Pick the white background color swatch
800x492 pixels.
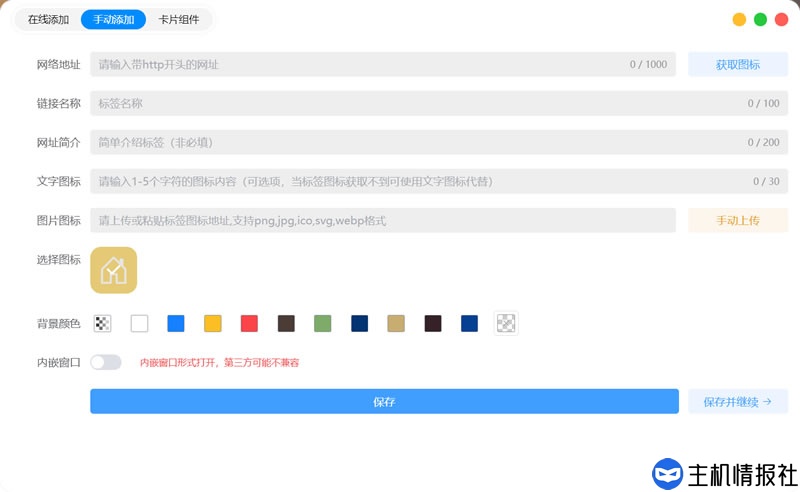coord(139,323)
